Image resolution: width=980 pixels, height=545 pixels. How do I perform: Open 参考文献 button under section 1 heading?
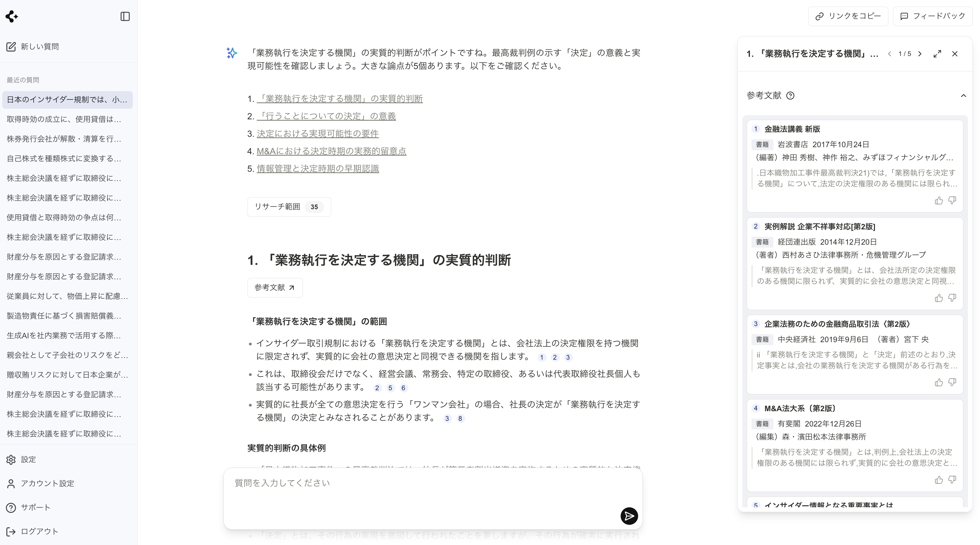click(275, 288)
